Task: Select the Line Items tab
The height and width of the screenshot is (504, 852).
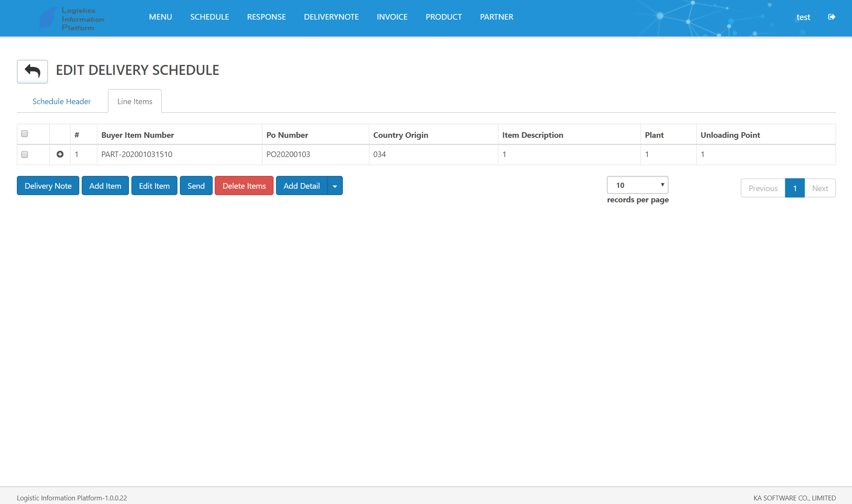Action: (x=135, y=101)
